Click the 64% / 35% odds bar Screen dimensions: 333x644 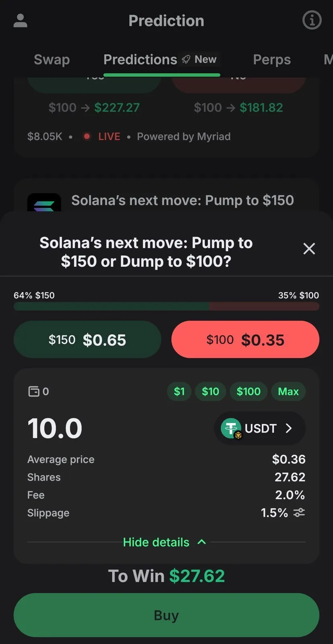click(166, 306)
